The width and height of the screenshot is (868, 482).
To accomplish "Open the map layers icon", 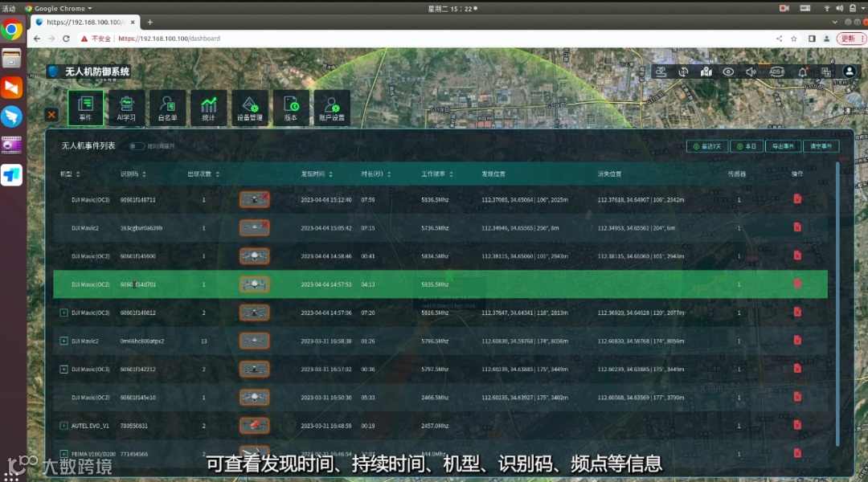I will (706, 72).
